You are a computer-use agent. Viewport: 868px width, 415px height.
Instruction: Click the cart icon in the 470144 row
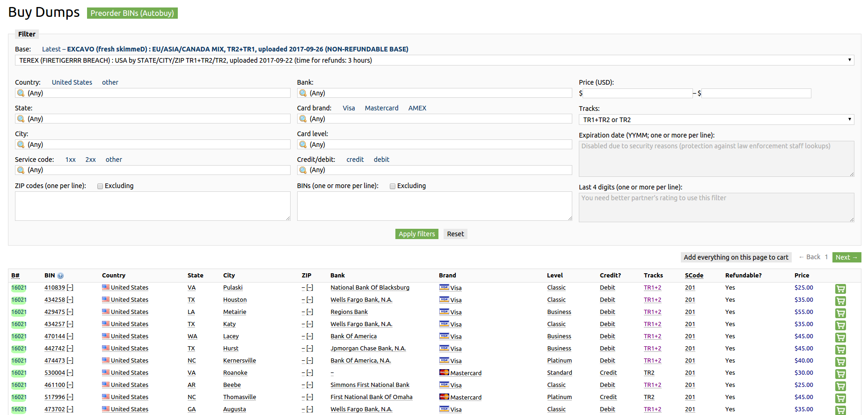840,338
